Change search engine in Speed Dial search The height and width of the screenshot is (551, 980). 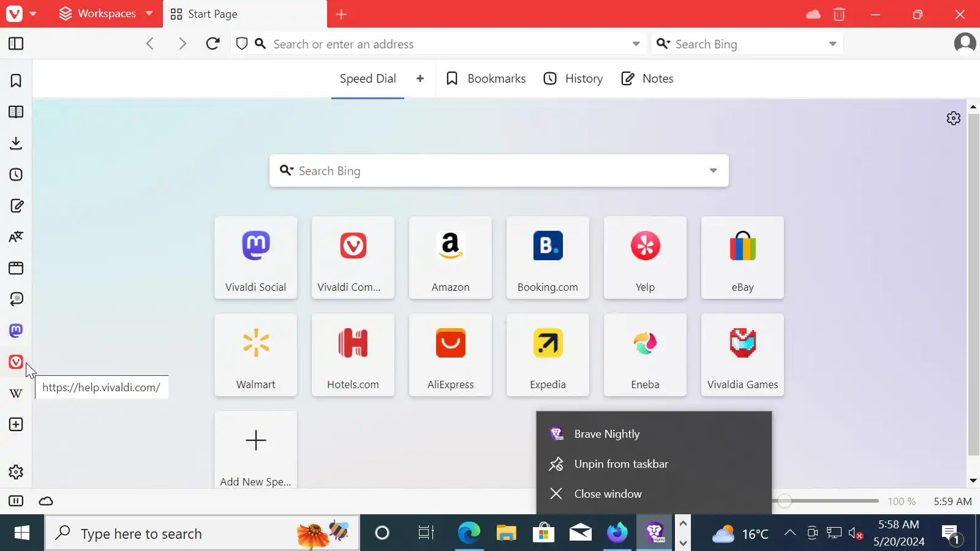point(286,170)
